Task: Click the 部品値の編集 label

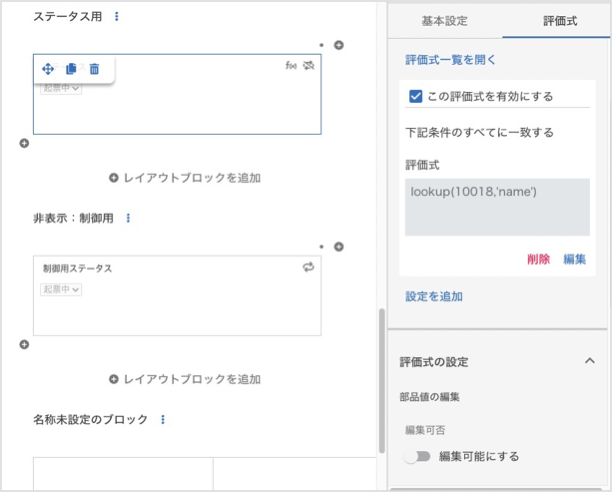Action: (429, 397)
